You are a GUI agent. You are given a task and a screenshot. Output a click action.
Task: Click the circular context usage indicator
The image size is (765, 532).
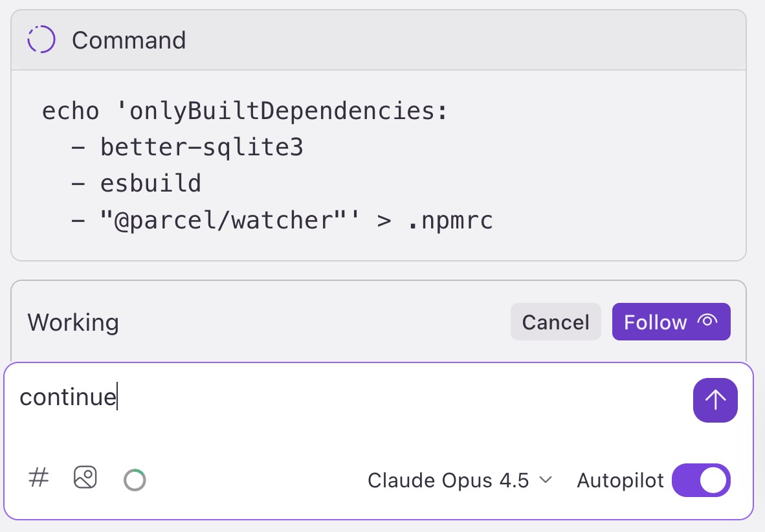click(x=135, y=480)
